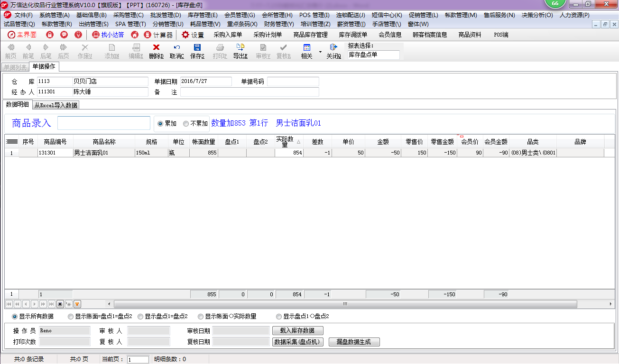Click the 单据日期 date field
This screenshot has height=364, width=619.
(x=206, y=82)
